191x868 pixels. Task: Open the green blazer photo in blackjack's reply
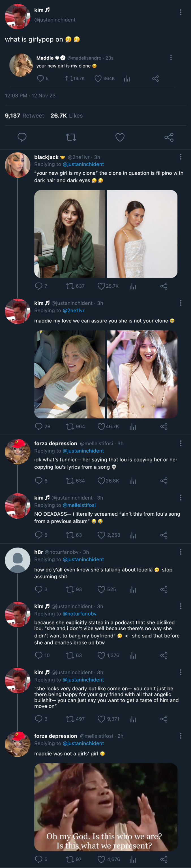click(x=70, y=234)
